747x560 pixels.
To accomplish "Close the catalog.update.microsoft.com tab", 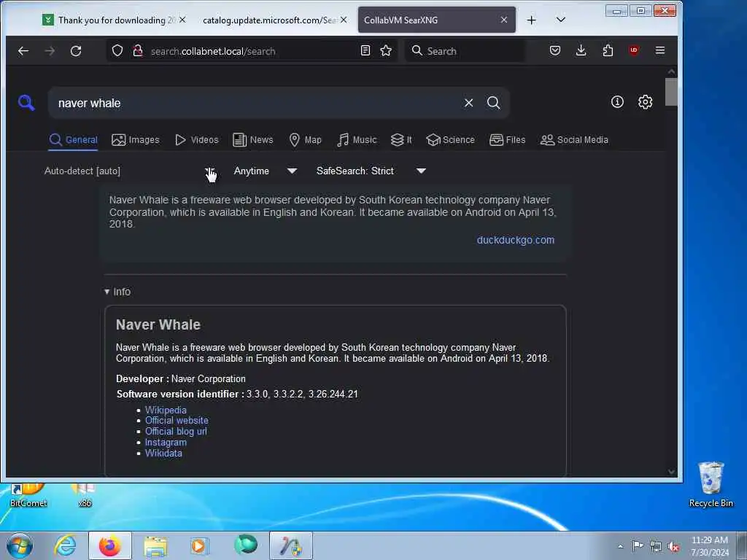I will point(344,20).
